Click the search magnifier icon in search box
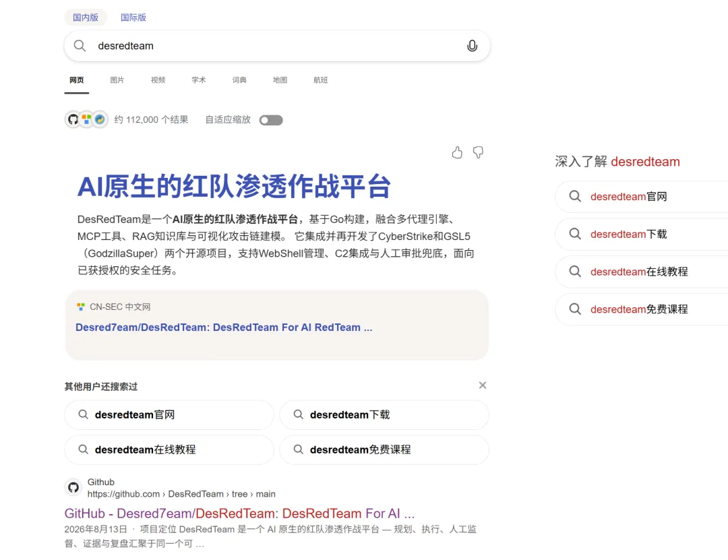The image size is (728, 560). (x=80, y=46)
